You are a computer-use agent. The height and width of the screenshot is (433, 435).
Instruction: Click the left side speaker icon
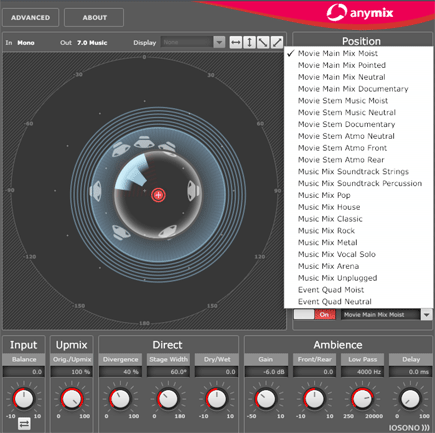coord(95,191)
